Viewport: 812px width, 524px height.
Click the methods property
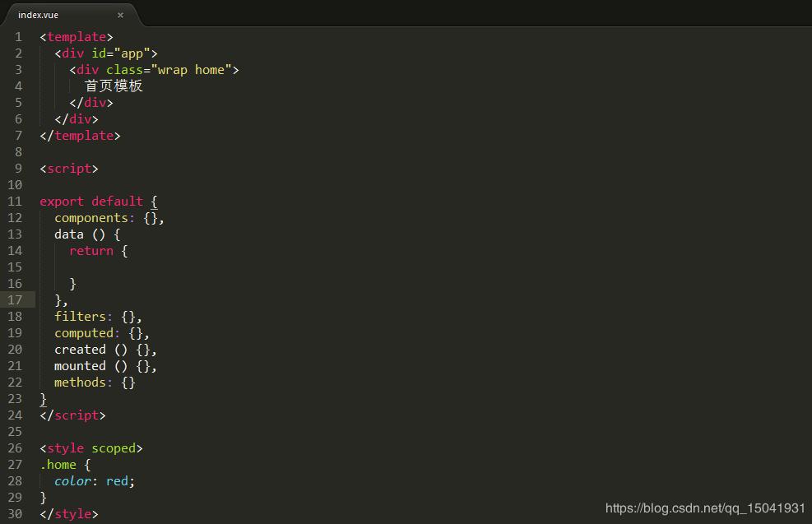pyautogui.click(x=80, y=383)
